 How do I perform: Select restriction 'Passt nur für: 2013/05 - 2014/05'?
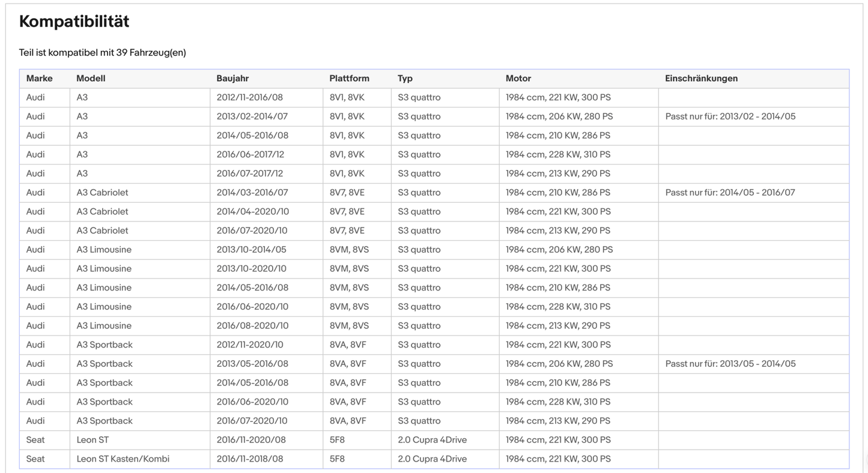(730, 364)
